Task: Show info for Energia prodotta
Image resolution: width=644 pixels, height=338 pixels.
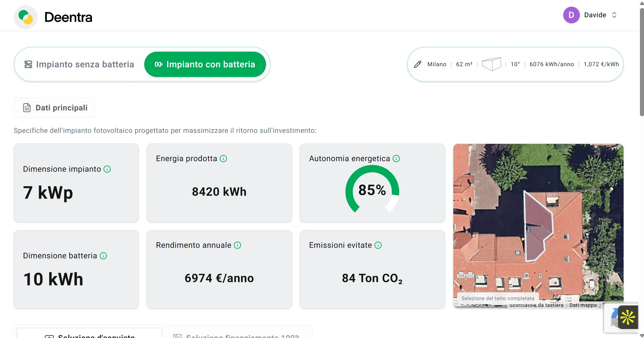Action: coord(223,158)
